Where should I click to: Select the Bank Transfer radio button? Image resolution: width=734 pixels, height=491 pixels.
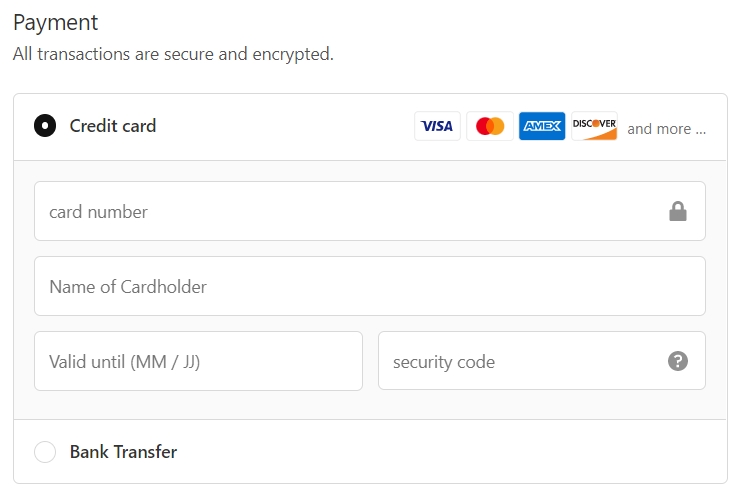coord(45,452)
